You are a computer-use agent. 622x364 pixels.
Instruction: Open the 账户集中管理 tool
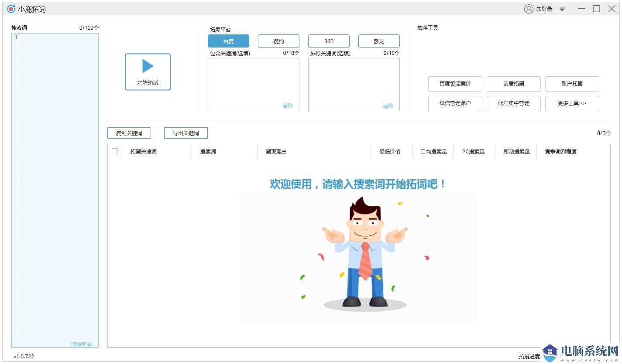pos(514,103)
